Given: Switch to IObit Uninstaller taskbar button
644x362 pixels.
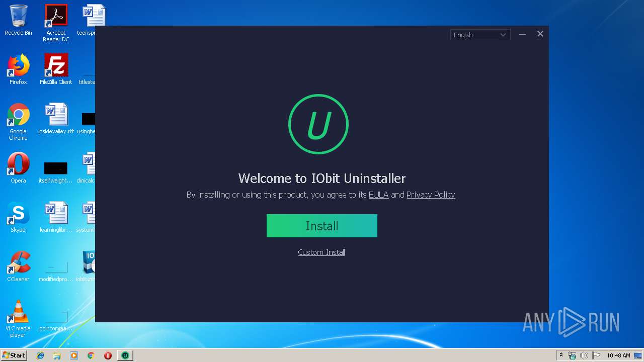Looking at the screenshot, I should [x=125, y=355].
